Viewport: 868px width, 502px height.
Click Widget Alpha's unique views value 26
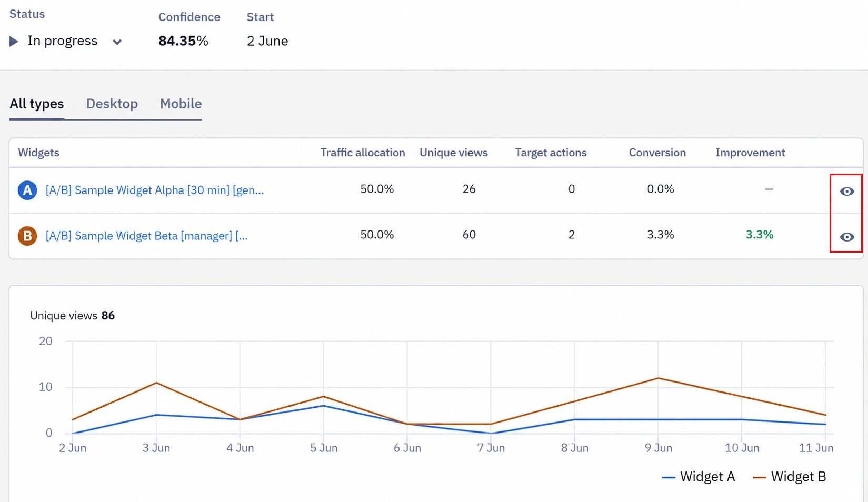click(x=469, y=189)
